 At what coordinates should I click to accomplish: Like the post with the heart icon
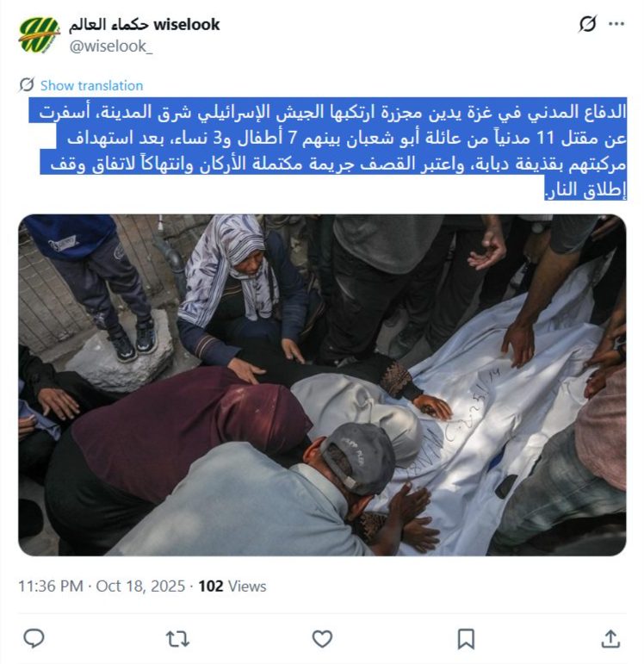pyautogui.click(x=322, y=639)
